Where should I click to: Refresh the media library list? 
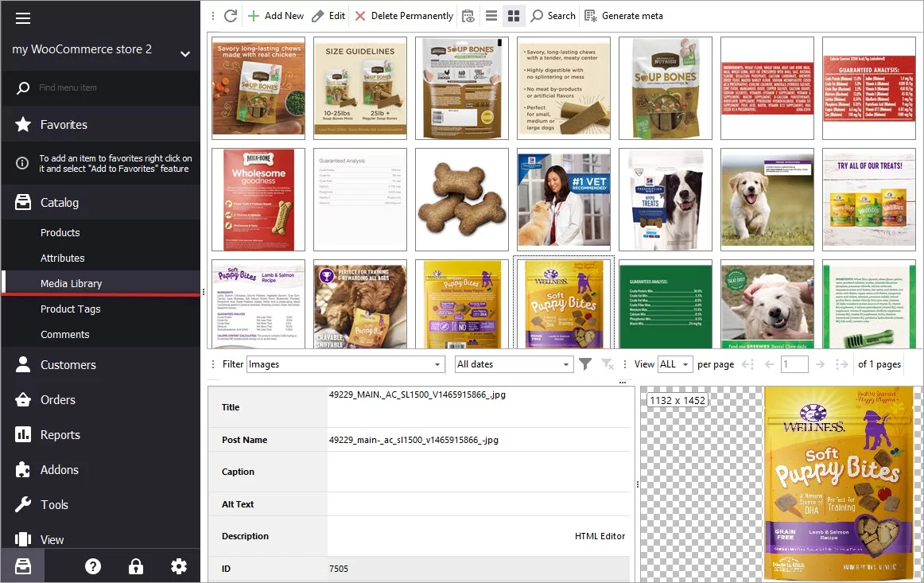tap(230, 15)
